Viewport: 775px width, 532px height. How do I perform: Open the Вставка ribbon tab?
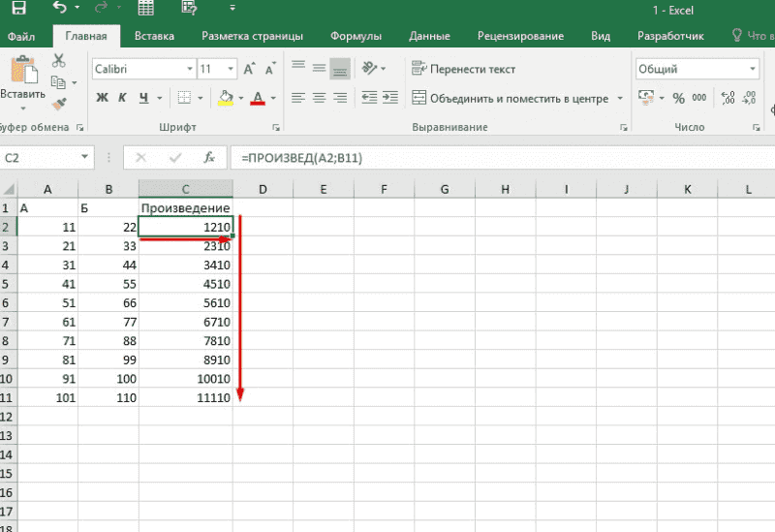pyautogui.click(x=155, y=36)
